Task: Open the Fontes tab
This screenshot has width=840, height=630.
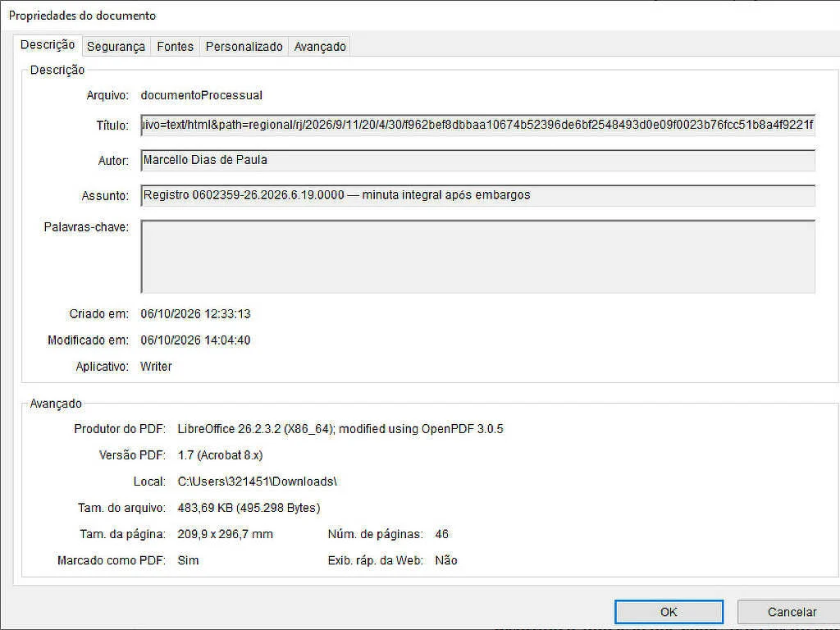Action: click(x=176, y=47)
